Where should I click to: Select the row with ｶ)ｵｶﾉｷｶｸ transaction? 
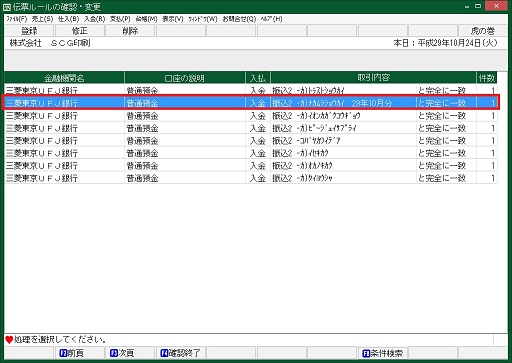coord(251,166)
